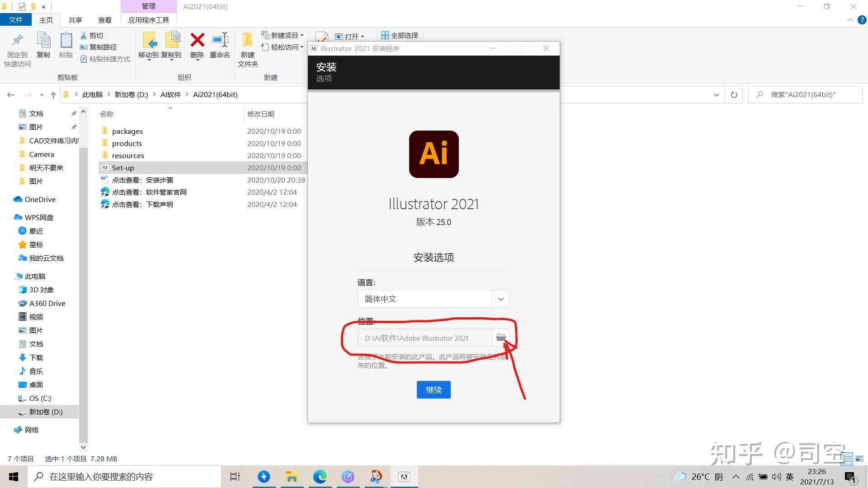Select the 简体中文 language dropdown
This screenshot has height=488, width=868.
[433, 299]
